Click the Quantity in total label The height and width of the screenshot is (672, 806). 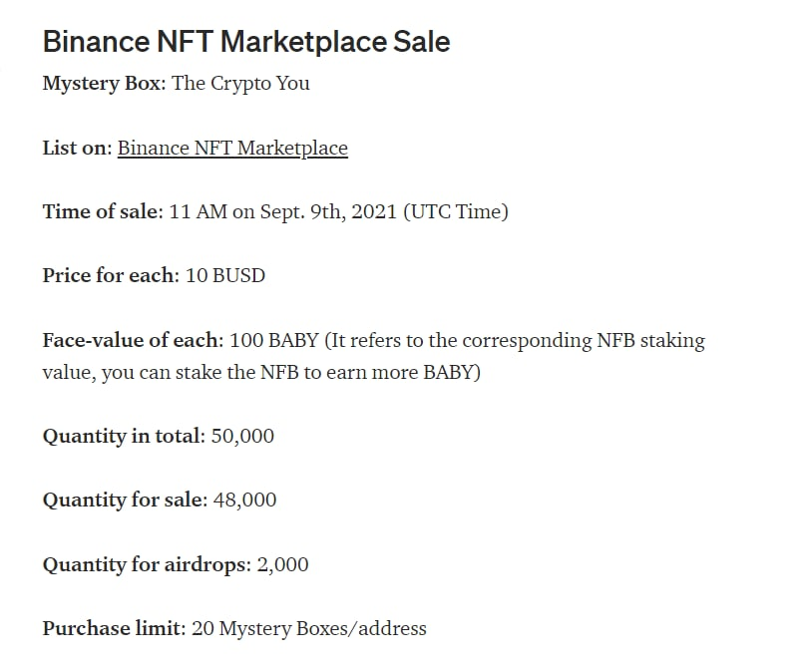click(x=124, y=436)
